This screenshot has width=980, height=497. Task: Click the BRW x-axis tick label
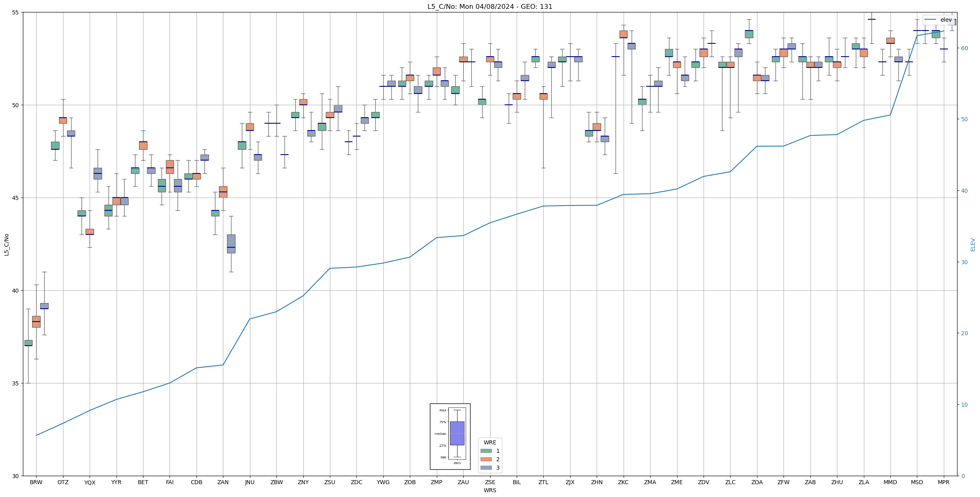tap(36, 482)
